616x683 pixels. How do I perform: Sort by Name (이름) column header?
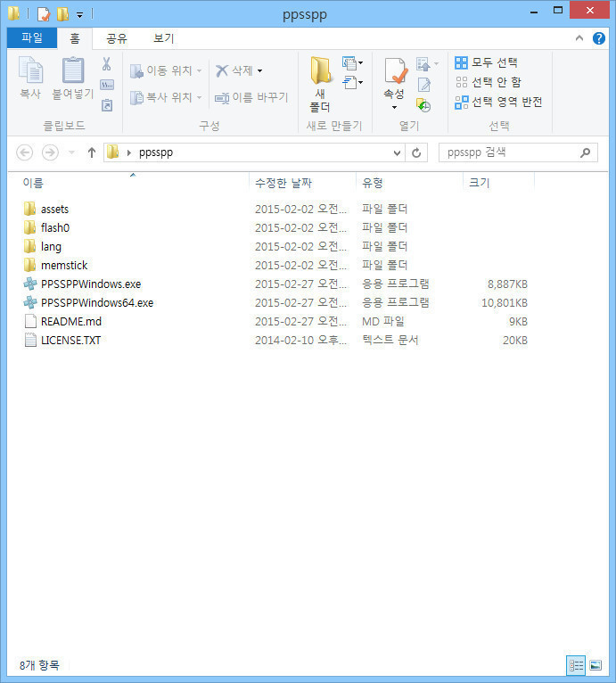click(x=33, y=183)
